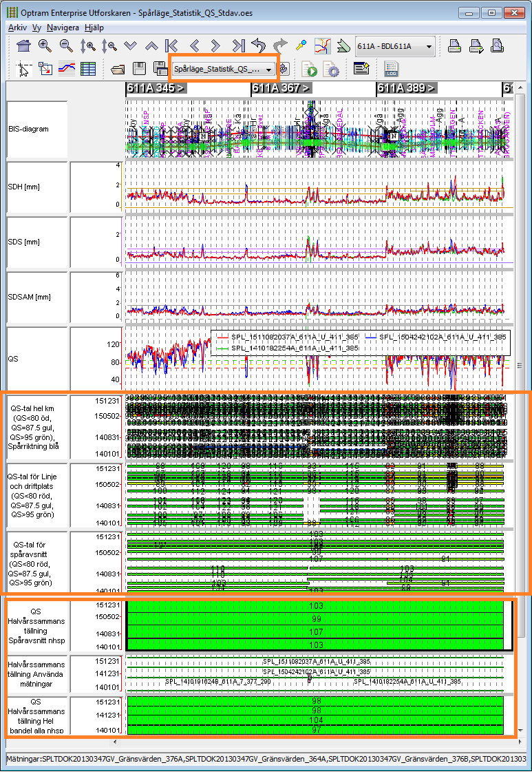Click vertical zoom out icon
Image resolution: width=532 pixels, height=774 pixels.
point(109,46)
